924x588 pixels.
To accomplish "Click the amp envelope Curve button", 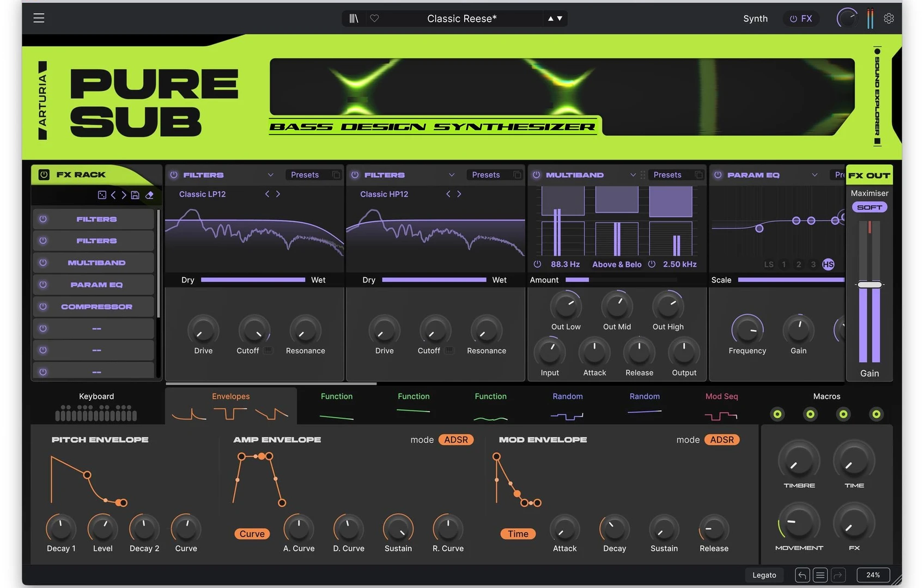I will click(252, 534).
